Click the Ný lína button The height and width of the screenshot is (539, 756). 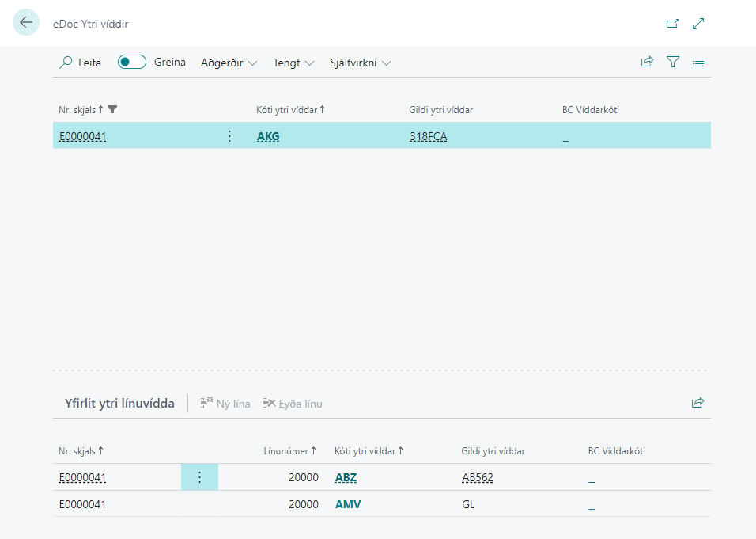[225, 404]
